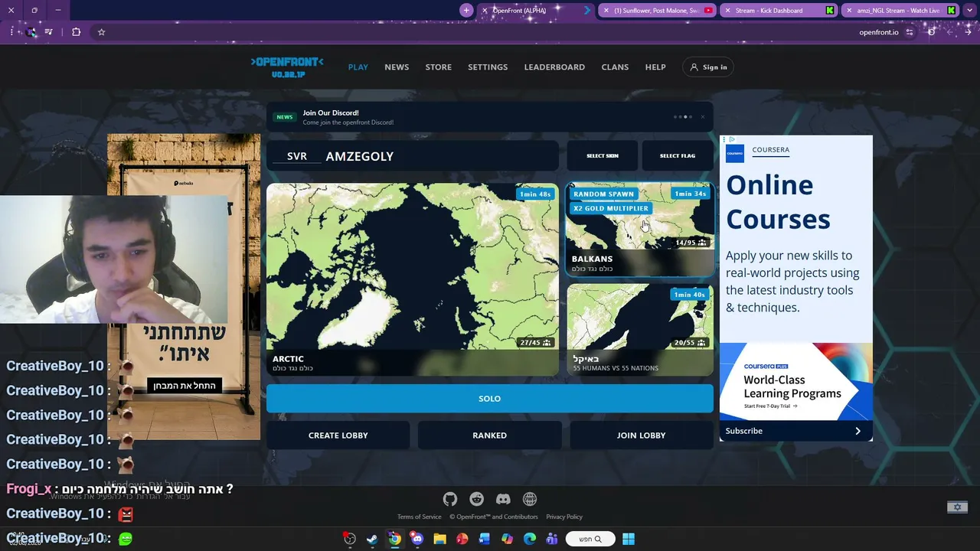Screen dimensions: 980x551
Task: Click Subscribe on the Coursera ad
Action: click(x=744, y=431)
